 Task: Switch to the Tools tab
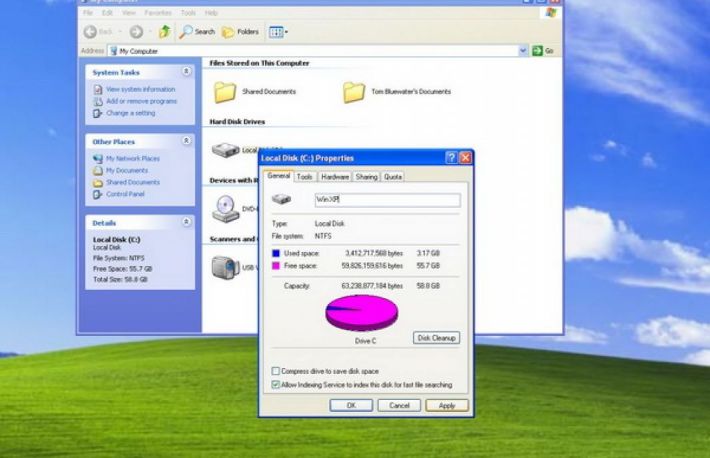[304, 177]
